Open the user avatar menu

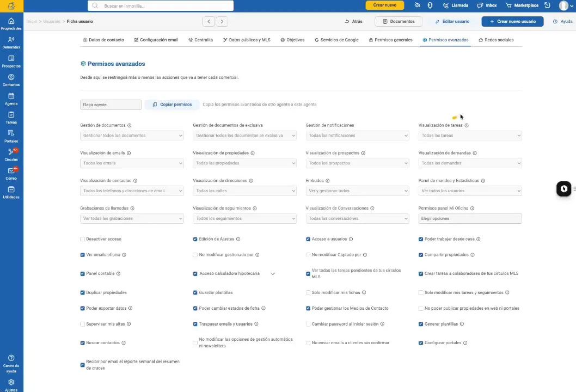point(566,5)
